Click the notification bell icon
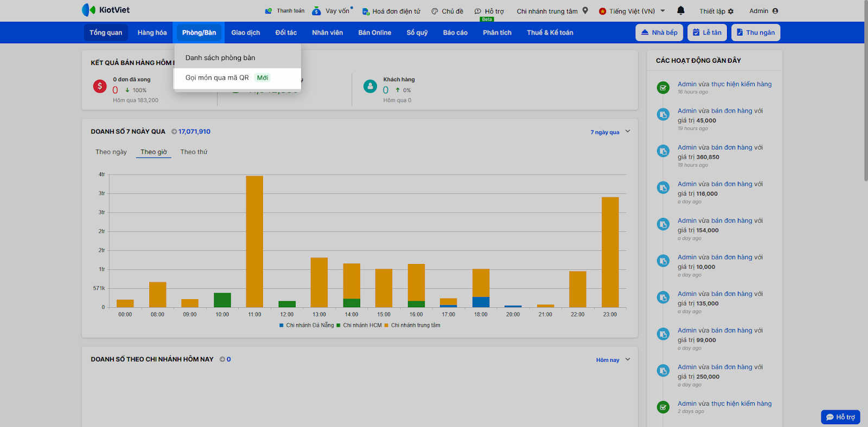Viewport: 868px width, 427px height. (x=681, y=10)
